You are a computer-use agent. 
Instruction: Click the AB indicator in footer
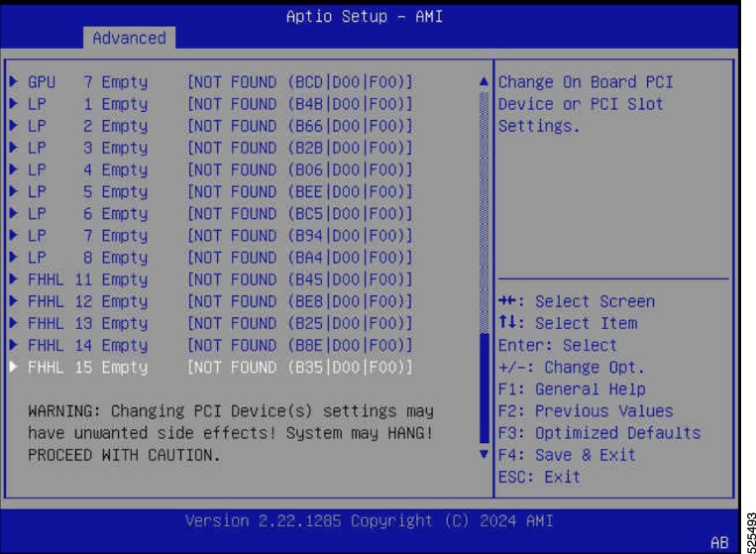coord(719,543)
